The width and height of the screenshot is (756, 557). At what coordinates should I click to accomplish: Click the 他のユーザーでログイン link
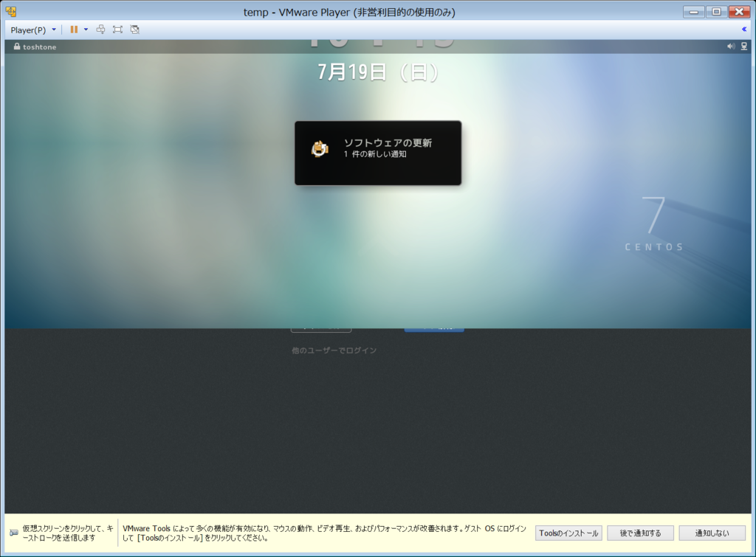(334, 350)
